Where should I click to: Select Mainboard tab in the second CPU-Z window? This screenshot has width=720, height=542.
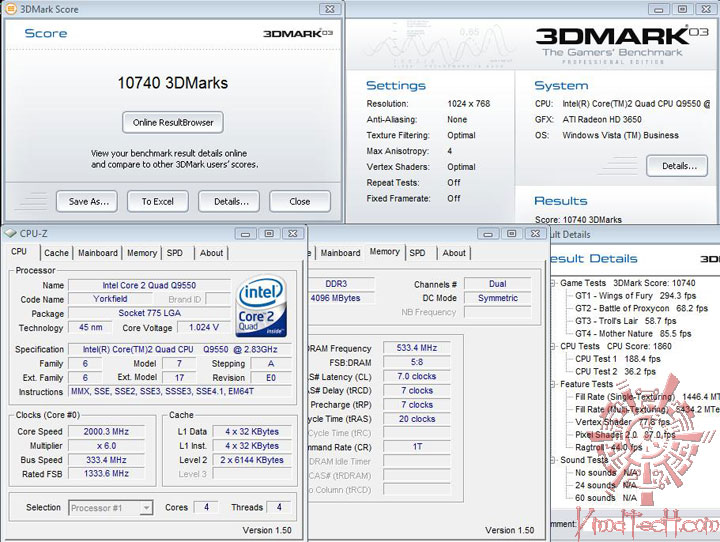pos(340,253)
